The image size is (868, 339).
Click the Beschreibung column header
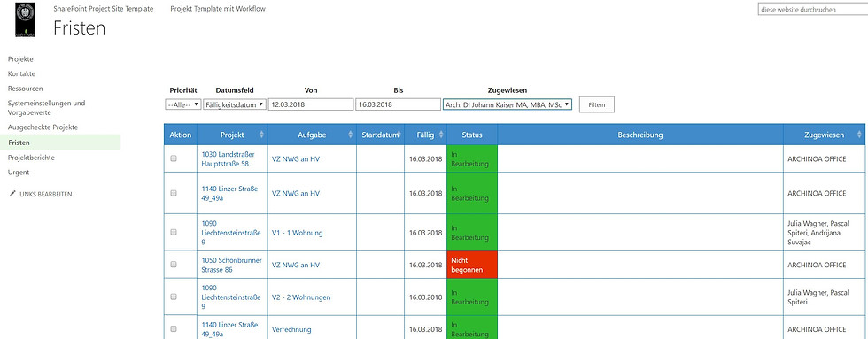coord(639,135)
